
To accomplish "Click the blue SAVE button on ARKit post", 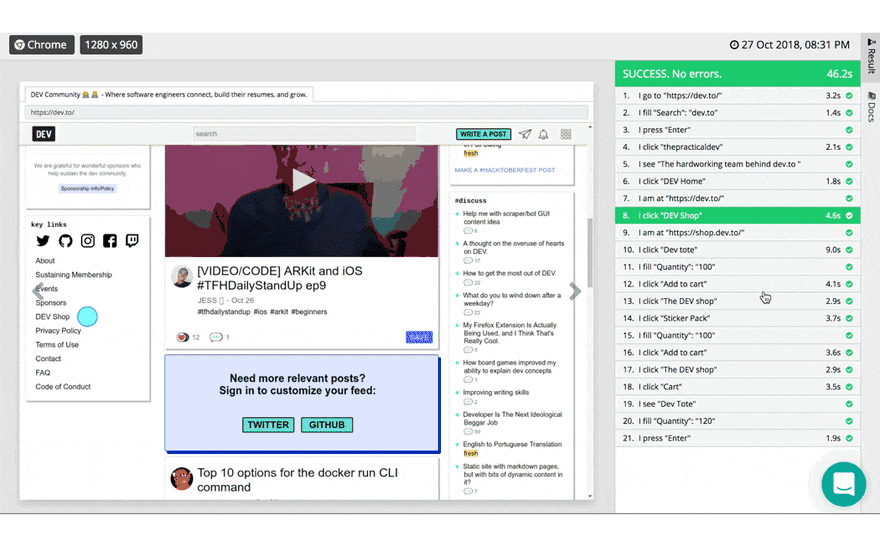I will coord(419,337).
